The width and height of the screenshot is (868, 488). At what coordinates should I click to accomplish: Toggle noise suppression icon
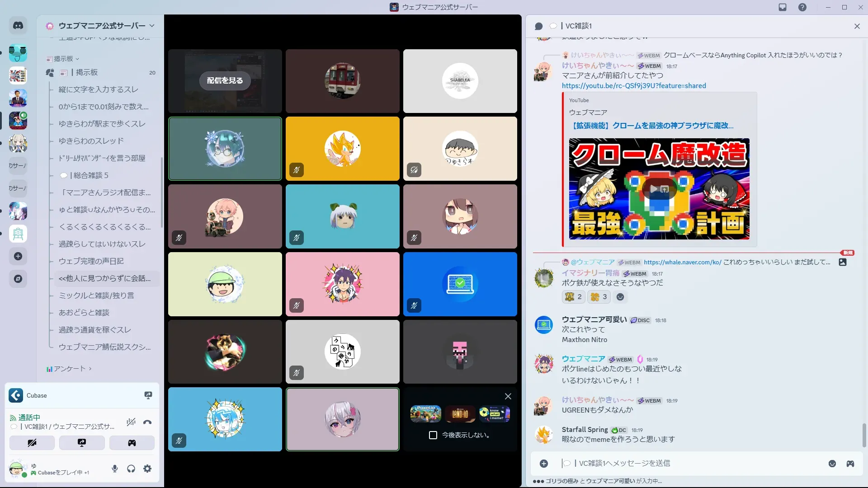pyautogui.click(x=131, y=422)
